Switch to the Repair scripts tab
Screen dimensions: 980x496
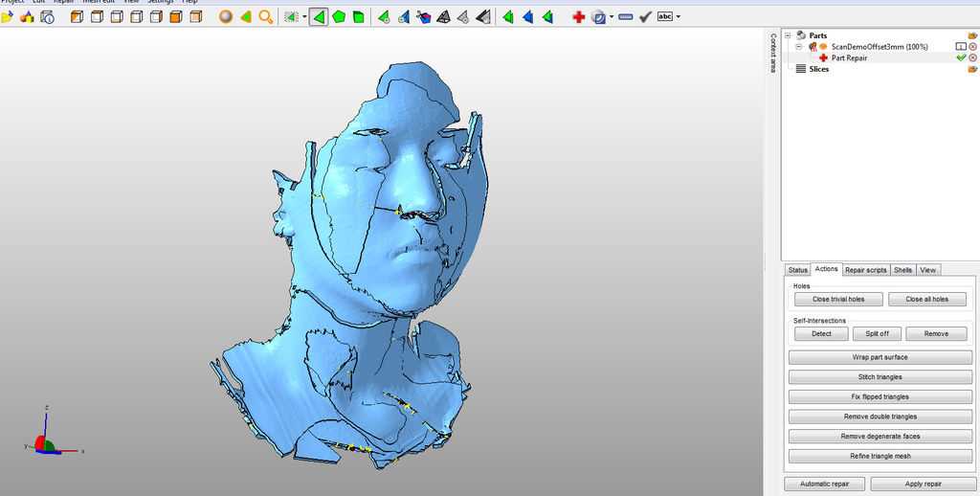coord(865,270)
